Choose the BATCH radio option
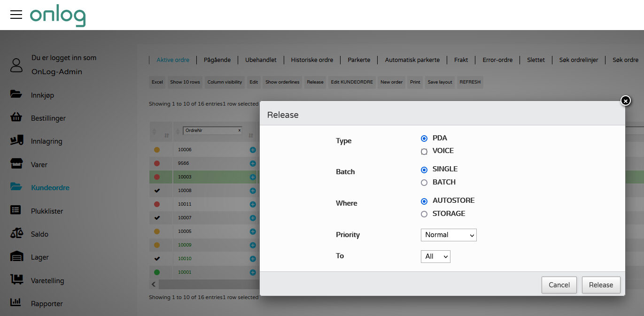Screen dimensions: 644x316 (x=424, y=183)
